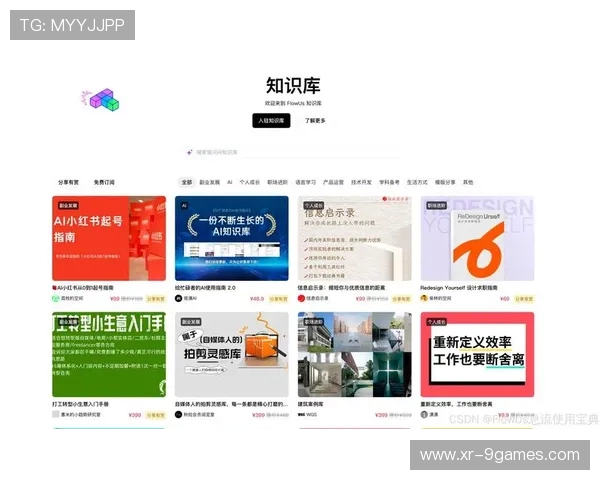Image resolution: width=600 pixels, height=480 pixels.
Task: Open author avatar under 重新定义效率 card
Action: pos(424,414)
